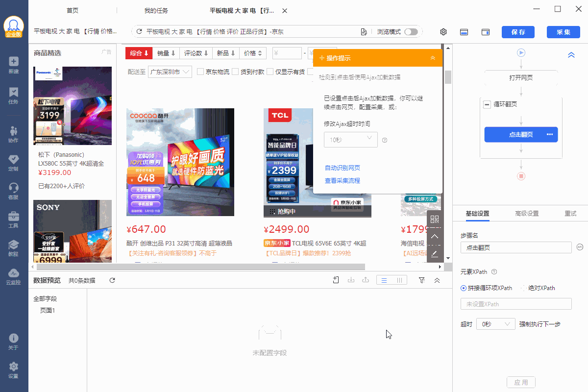Open the filter icon in data preview
Image resolution: width=588 pixels, height=392 pixels.
tap(422, 280)
